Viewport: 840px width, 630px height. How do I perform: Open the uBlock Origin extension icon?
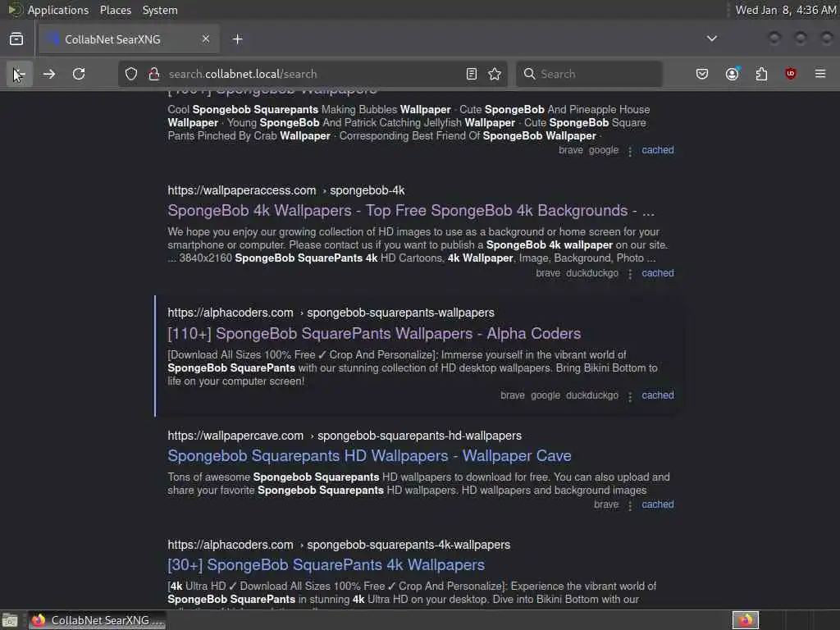coord(791,74)
